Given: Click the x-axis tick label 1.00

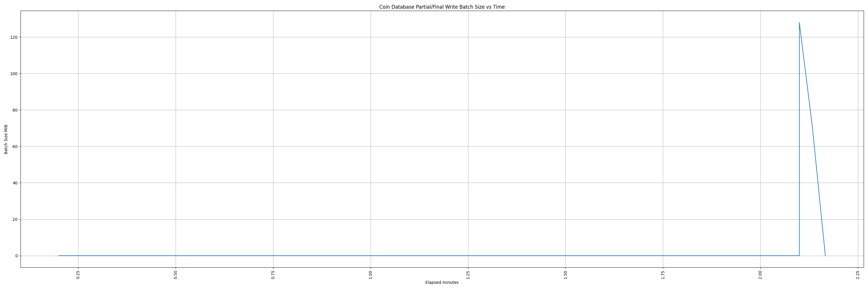Looking at the screenshot, I should (371, 275).
